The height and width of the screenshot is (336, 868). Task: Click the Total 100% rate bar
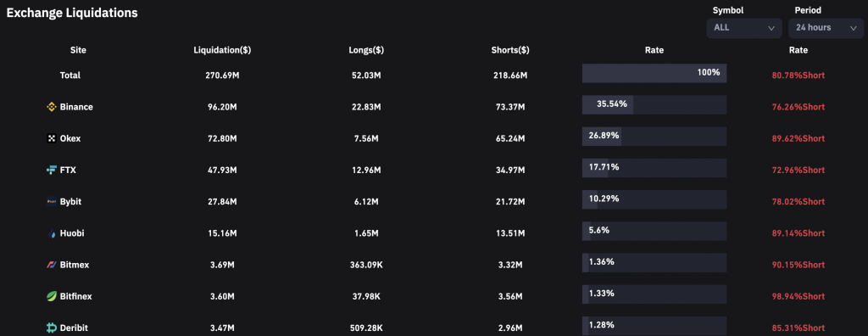[654, 73]
